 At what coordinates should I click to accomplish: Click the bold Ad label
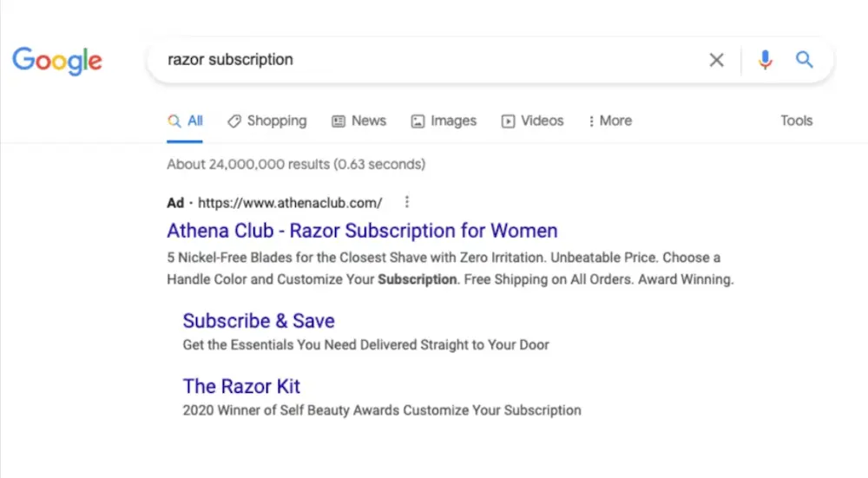(175, 203)
